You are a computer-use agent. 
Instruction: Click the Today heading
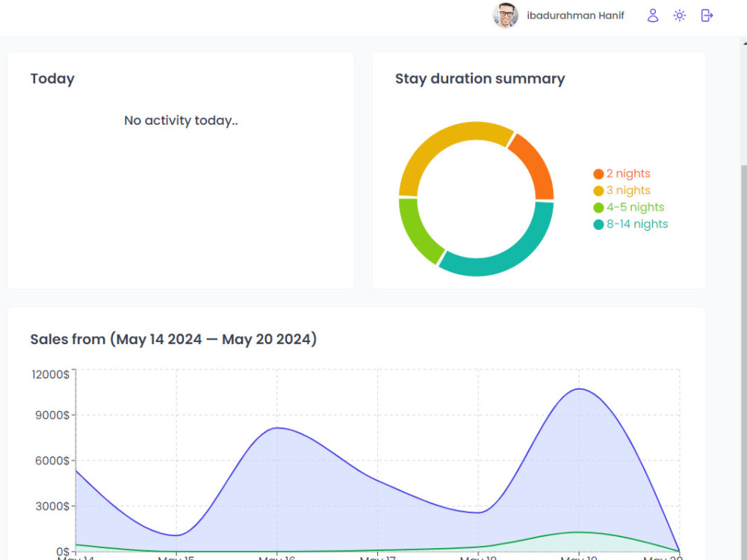tap(52, 78)
